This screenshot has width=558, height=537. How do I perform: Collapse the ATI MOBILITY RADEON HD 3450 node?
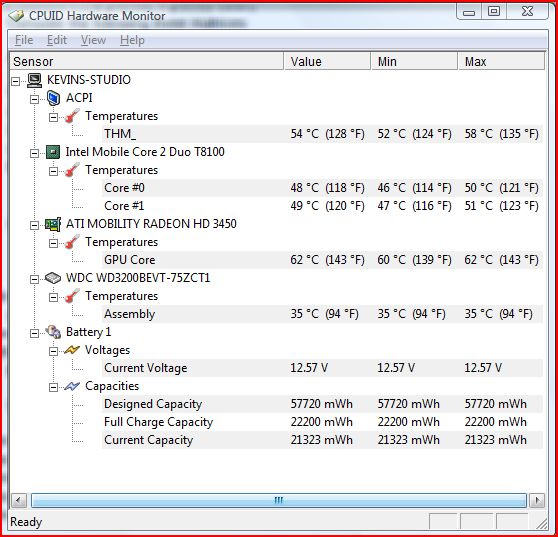click(x=34, y=225)
